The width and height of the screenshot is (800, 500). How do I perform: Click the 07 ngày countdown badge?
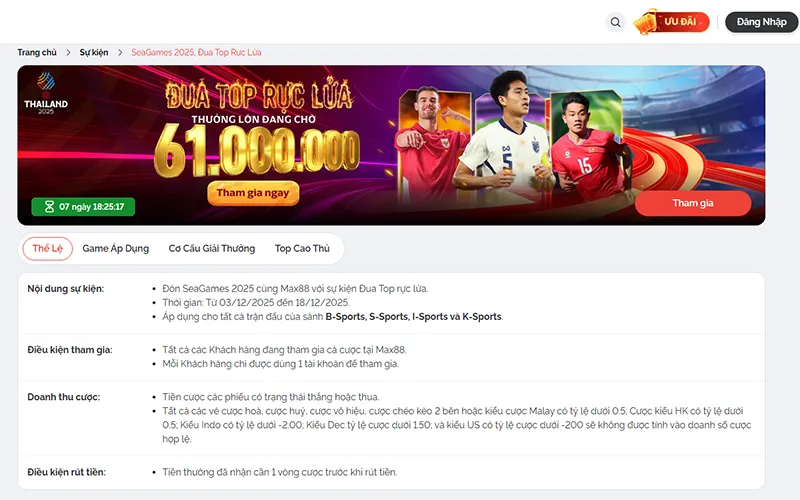tap(83, 207)
